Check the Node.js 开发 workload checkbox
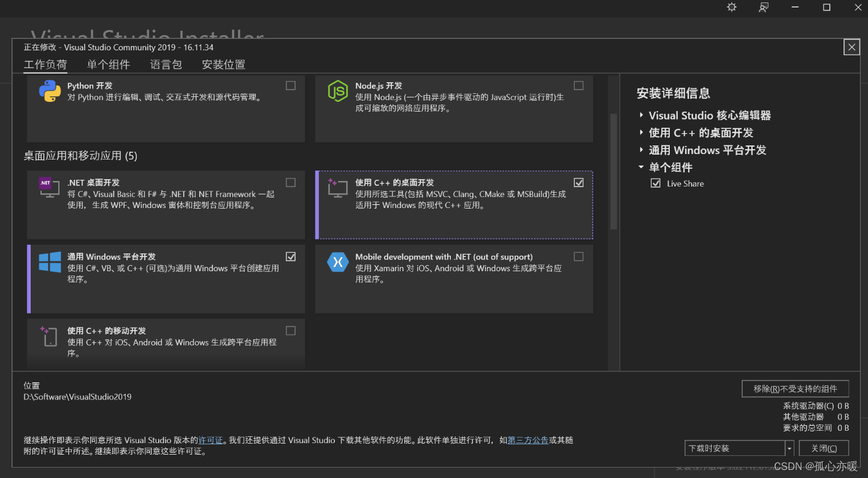The height and width of the screenshot is (478, 868). (578, 86)
